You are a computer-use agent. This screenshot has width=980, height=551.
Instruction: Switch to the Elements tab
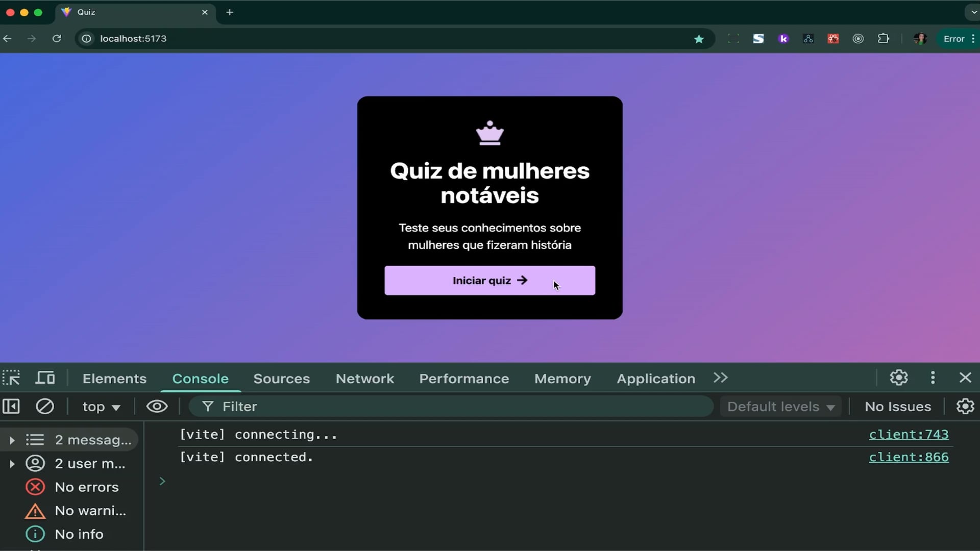tap(114, 379)
